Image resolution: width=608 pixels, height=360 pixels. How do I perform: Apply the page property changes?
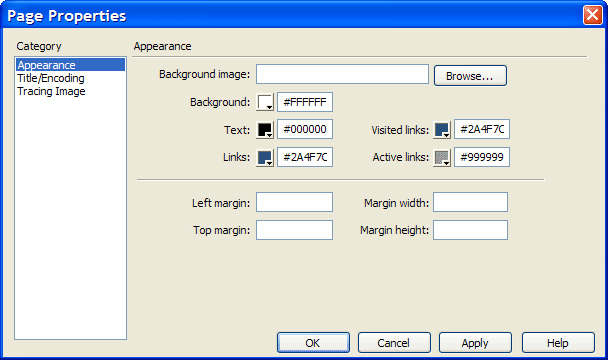pos(475,343)
